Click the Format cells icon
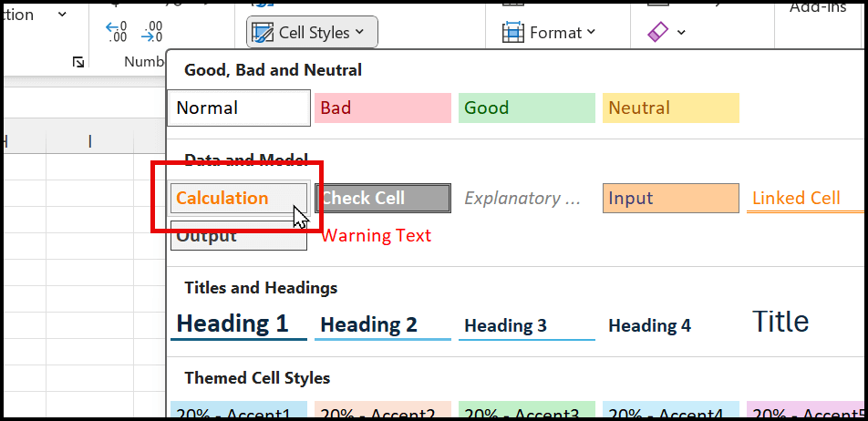The image size is (868, 421). (x=514, y=32)
